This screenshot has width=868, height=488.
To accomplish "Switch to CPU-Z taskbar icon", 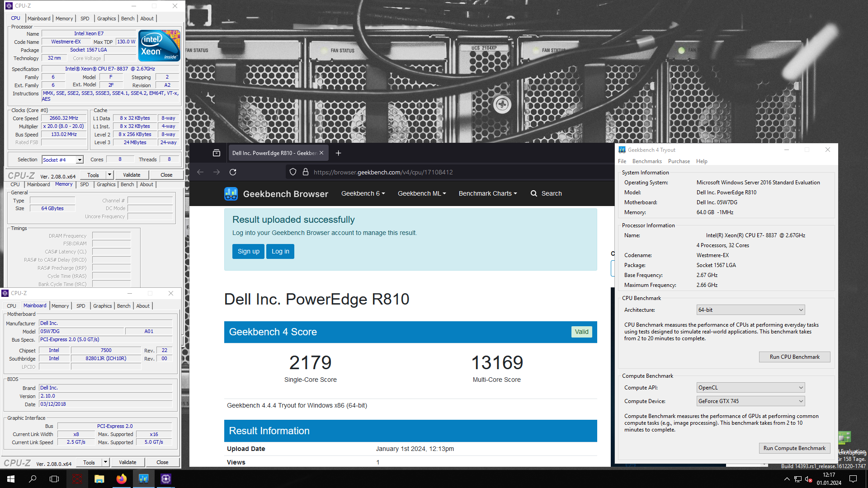I will pos(166,479).
